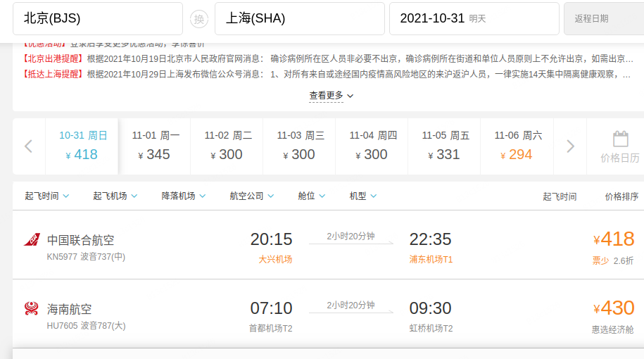Select the 11-05 周五 date tab
The image size is (644, 359).
444,146
